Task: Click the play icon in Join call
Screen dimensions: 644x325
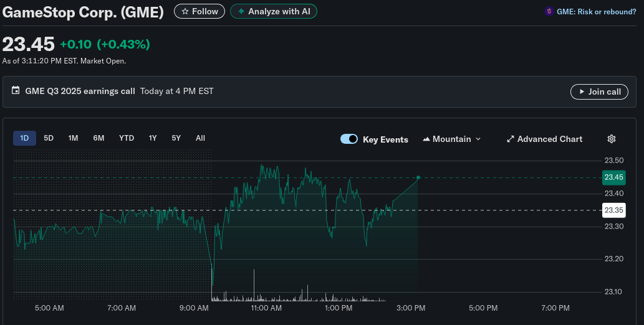Action: click(x=582, y=92)
